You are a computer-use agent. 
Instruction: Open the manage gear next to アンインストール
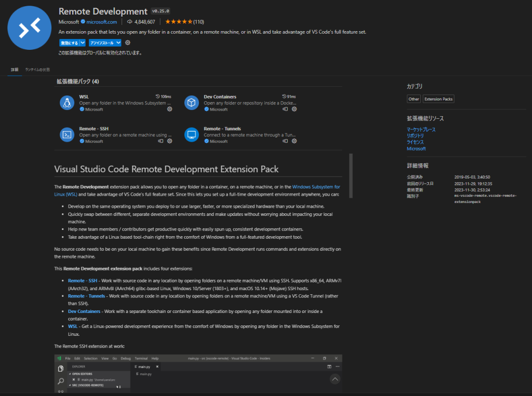[x=128, y=43]
